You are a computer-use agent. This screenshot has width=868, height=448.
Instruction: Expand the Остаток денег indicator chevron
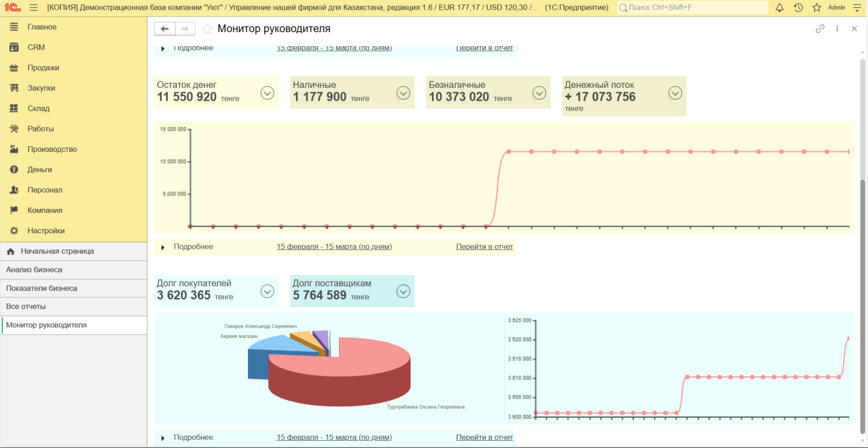267,92
